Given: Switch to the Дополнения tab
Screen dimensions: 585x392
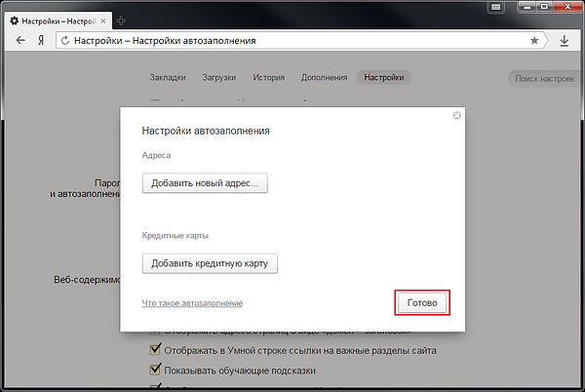Looking at the screenshot, I should click(325, 78).
